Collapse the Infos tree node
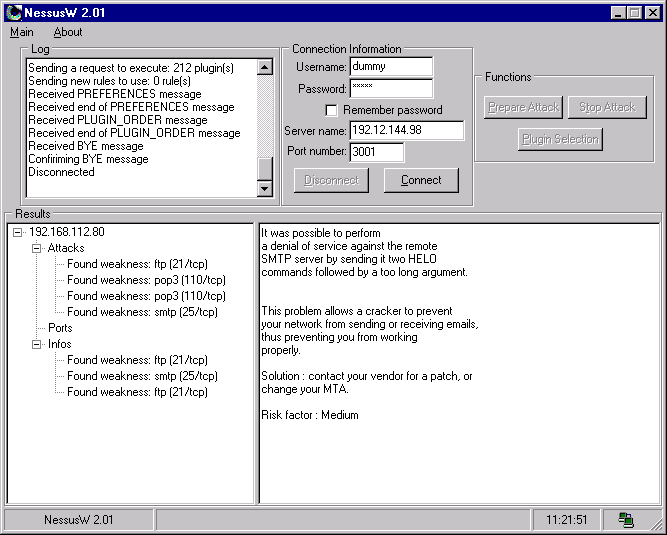Viewport: 667px width, 535px height. coord(37,344)
